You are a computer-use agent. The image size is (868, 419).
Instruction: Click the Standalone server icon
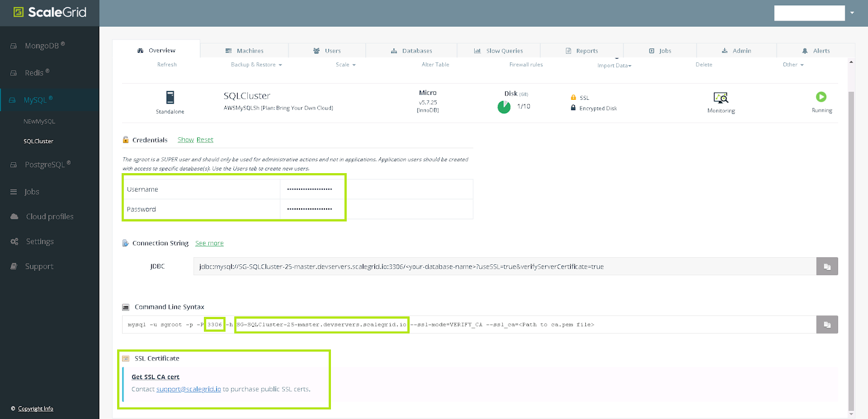[170, 98]
